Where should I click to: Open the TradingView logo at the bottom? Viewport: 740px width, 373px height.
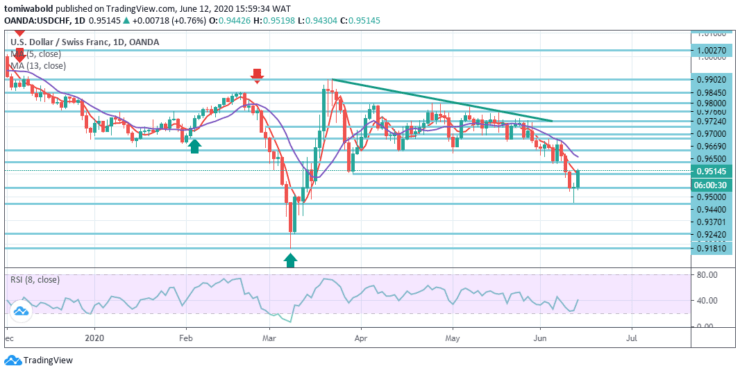pos(39,360)
